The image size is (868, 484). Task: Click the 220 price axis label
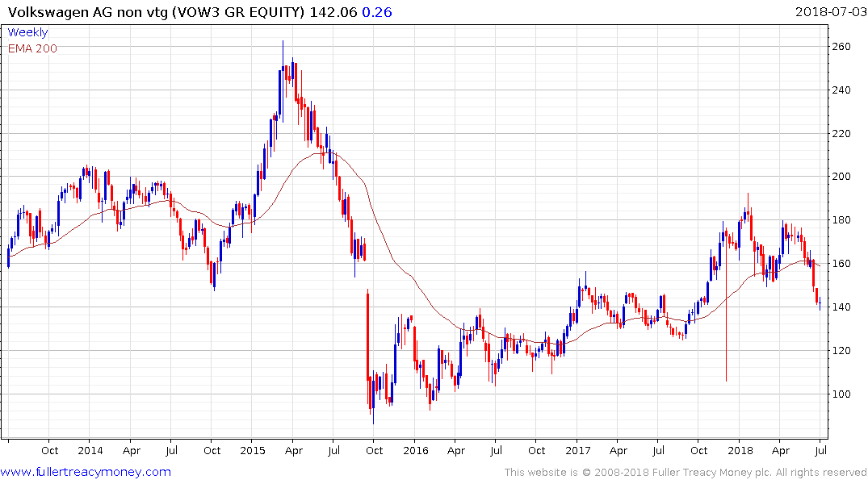click(841, 133)
